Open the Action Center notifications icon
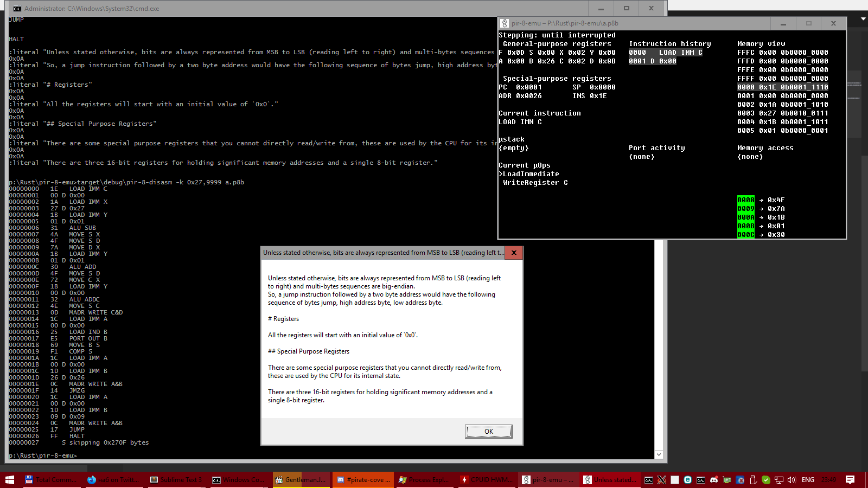 pos(850,480)
